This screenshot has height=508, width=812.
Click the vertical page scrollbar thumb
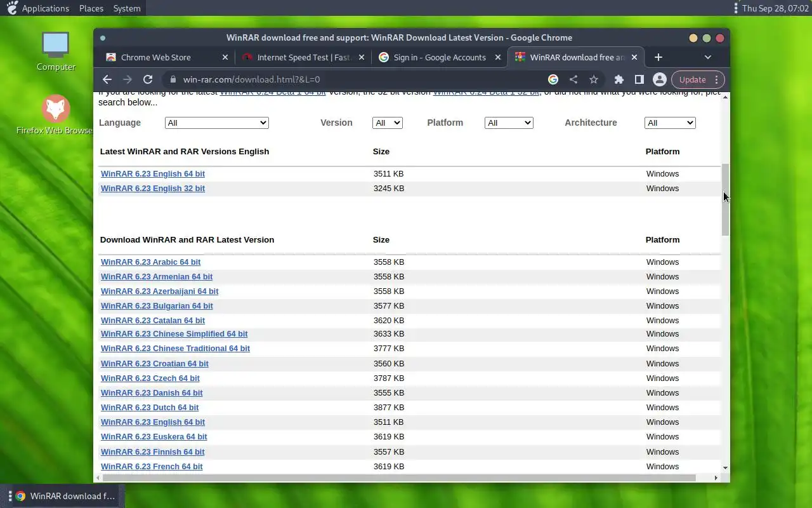point(725,199)
